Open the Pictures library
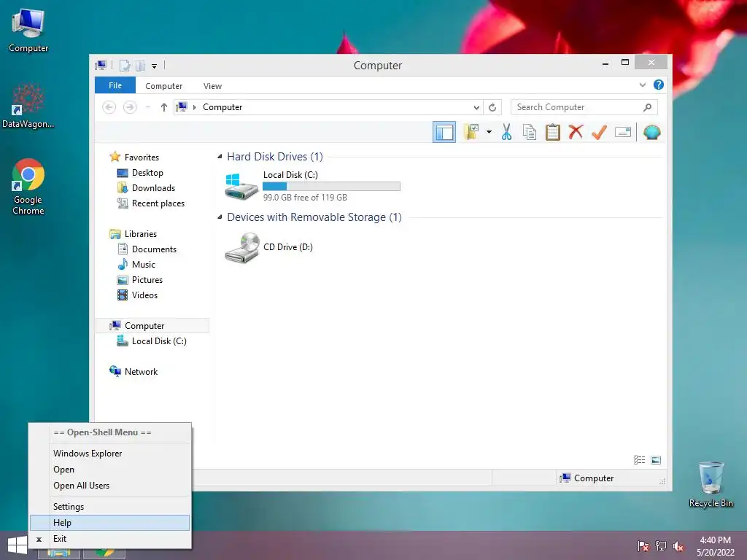Screen dimensions: 747x560 147,279
